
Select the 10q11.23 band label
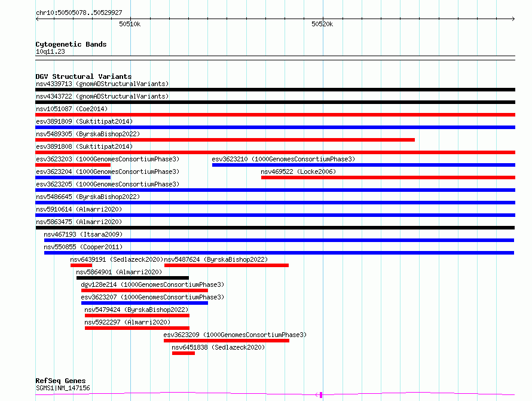(50, 51)
